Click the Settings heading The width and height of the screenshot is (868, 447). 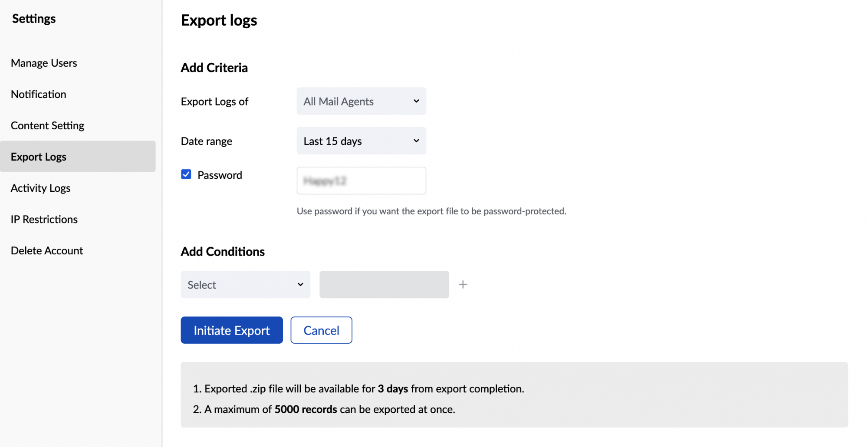33,18
